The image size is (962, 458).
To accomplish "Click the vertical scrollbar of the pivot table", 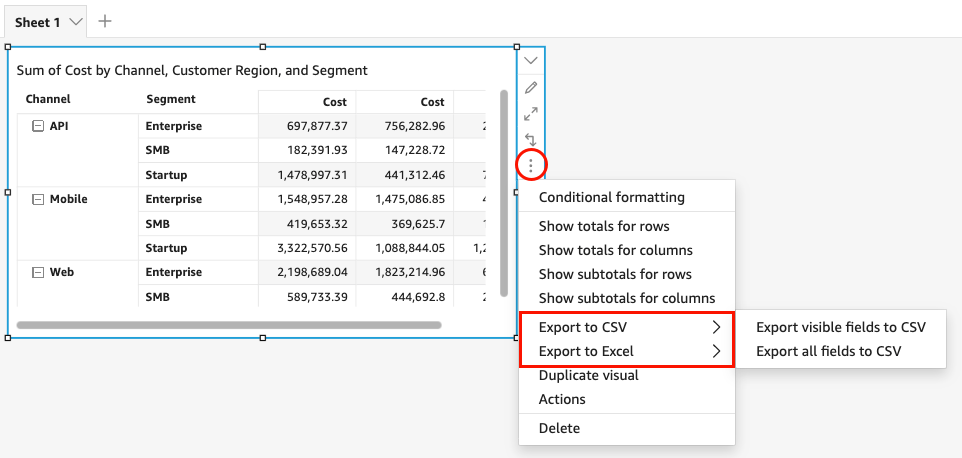I will point(502,192).
